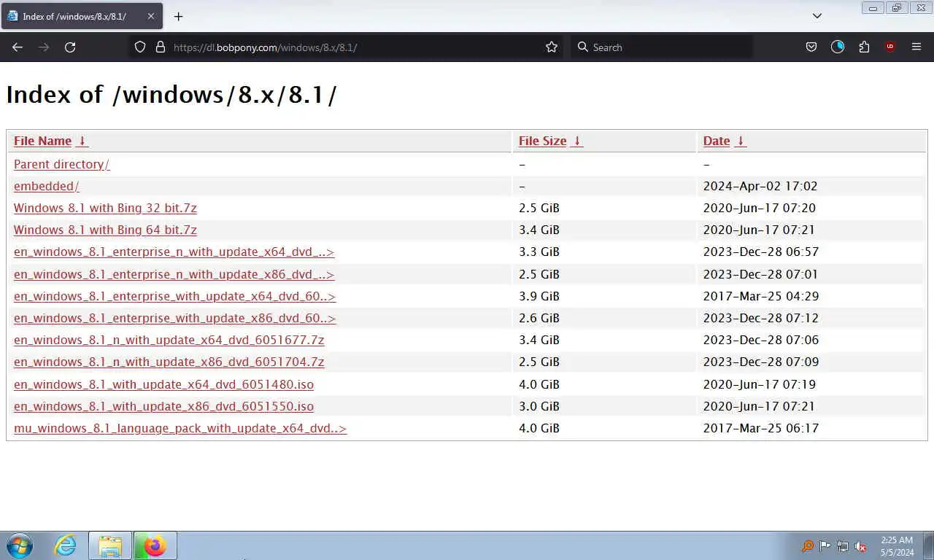Download en_windows_8.1_enterprise_n x64 dvd file
The width and height of the screenshot is (934, 560).
[x=174, y=252]
